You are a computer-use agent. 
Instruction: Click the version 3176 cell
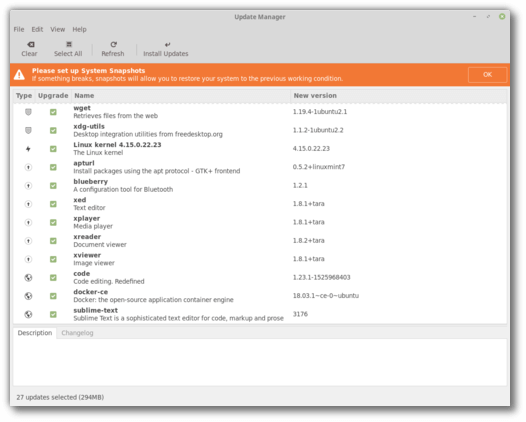(x=300, y=314)
